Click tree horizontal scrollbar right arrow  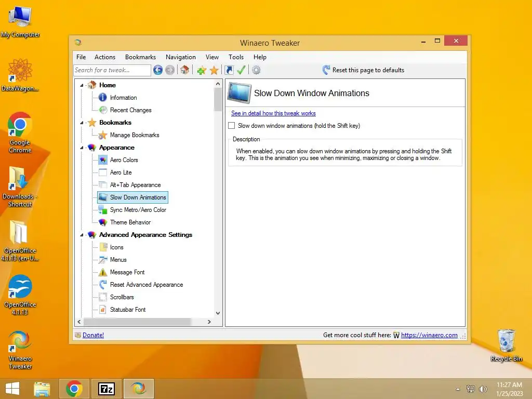(209, 322)
